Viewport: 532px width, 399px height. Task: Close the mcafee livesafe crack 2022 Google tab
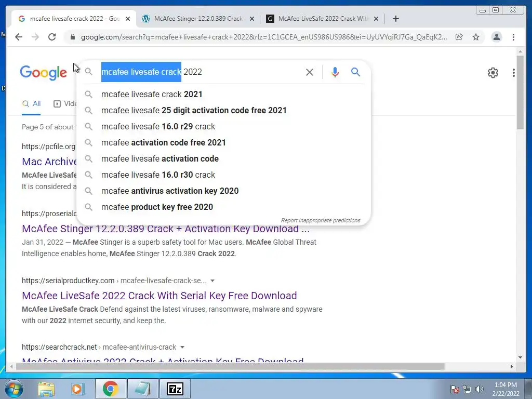coord(128,19)
